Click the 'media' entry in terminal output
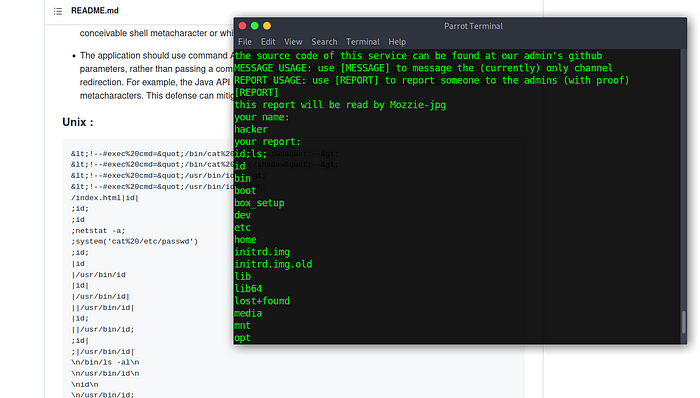Screen dimensions: 700x398 click(x=248, y=313)
